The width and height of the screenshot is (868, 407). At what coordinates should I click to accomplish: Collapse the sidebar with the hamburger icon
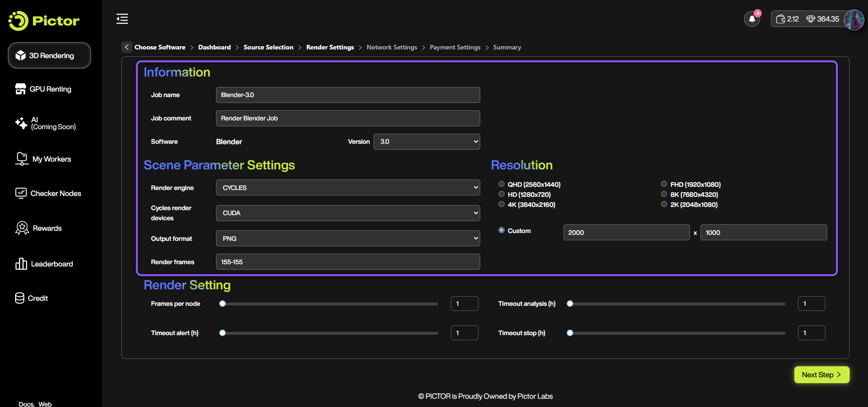122,19
